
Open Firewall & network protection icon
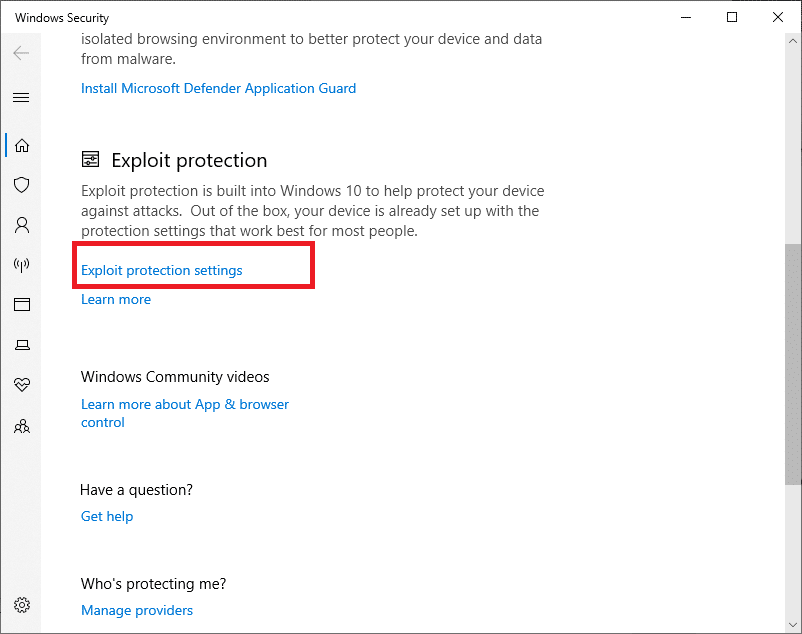tap(21, 265)
